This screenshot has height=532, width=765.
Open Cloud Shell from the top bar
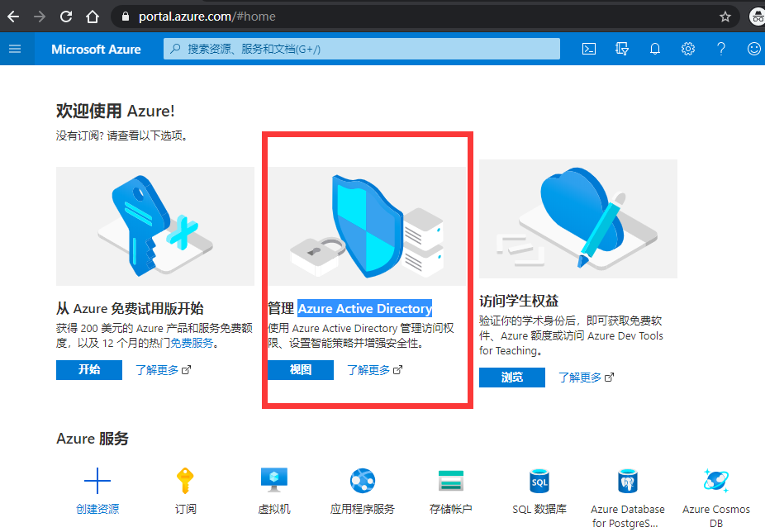[x=589, y=49]
